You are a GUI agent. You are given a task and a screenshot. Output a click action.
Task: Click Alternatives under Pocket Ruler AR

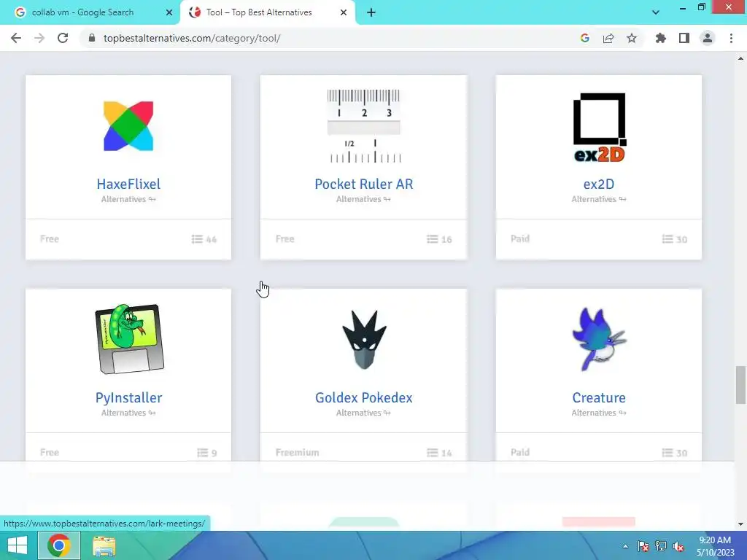click(x=363, y=199)
